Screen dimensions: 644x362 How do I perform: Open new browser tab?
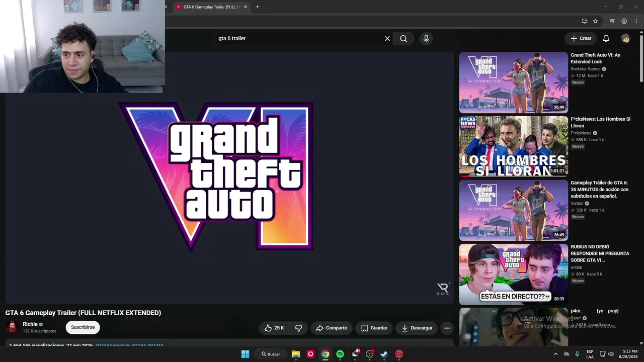(x=258, y=7)
